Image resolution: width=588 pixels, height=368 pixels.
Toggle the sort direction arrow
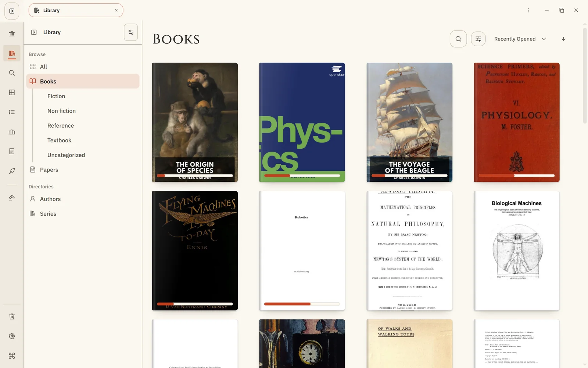click(563, 39)
